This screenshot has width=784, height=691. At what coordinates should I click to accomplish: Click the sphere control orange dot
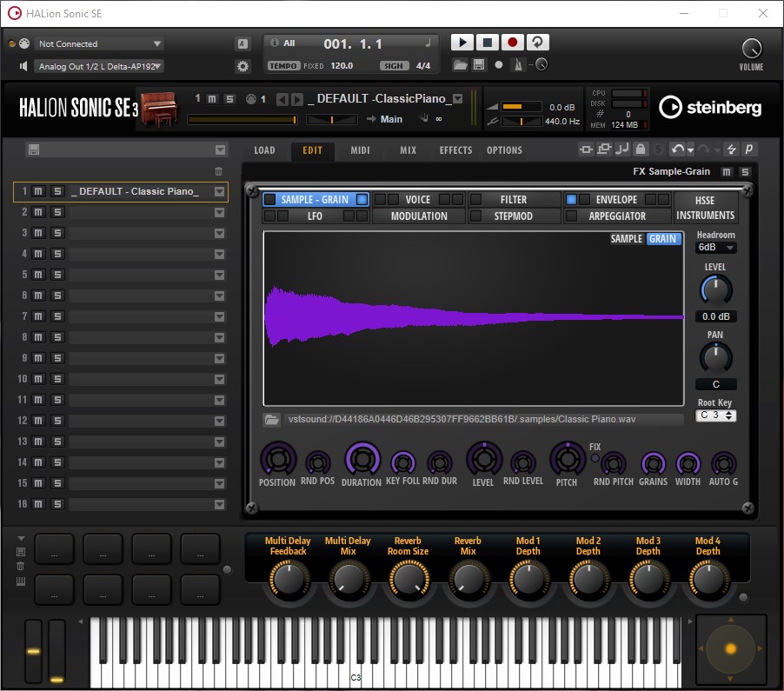click(730, 649)
